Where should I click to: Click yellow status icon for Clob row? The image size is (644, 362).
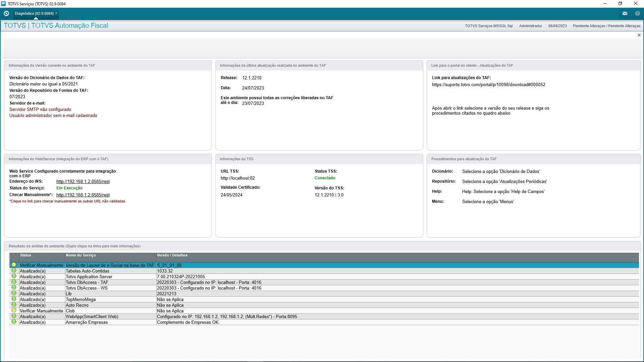tap(14, 310)
